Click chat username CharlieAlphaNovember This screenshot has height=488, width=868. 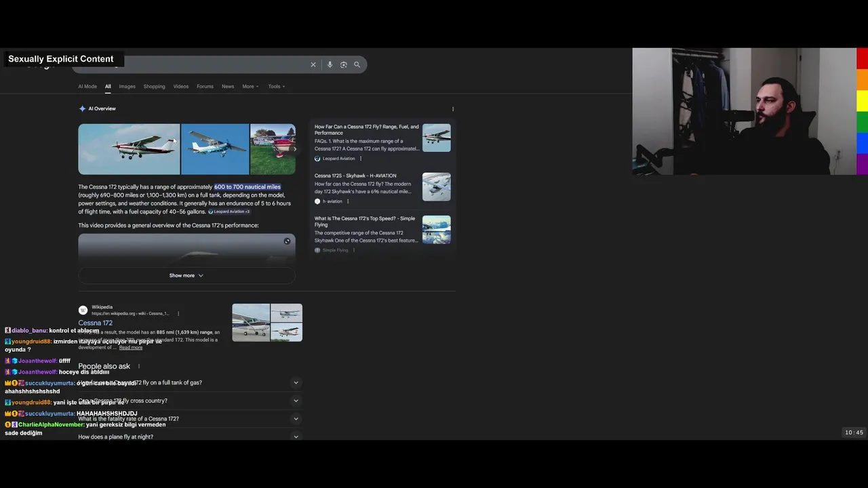(x=51, y=425)
